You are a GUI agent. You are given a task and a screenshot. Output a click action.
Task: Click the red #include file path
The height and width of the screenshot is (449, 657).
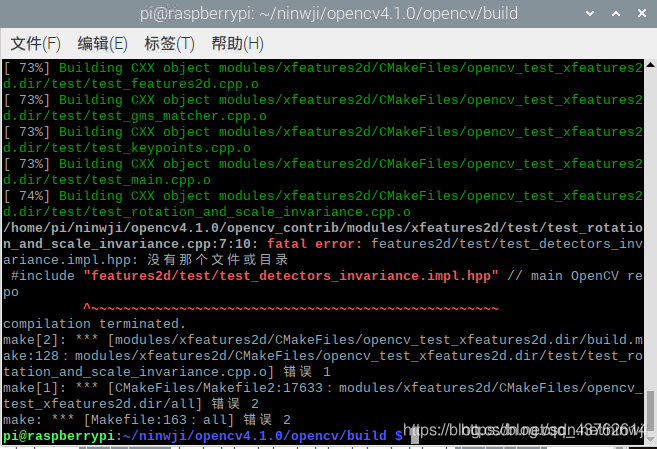point(291,276)
